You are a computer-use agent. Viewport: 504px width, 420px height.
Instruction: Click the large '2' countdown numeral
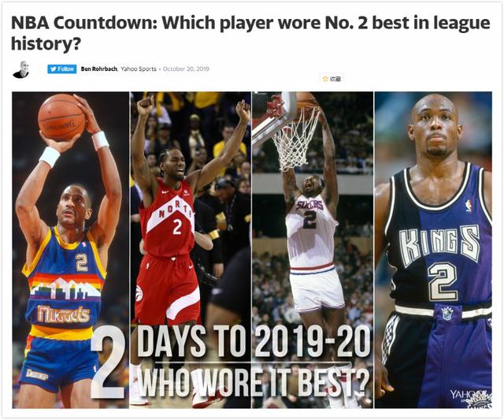pos(109,365)
